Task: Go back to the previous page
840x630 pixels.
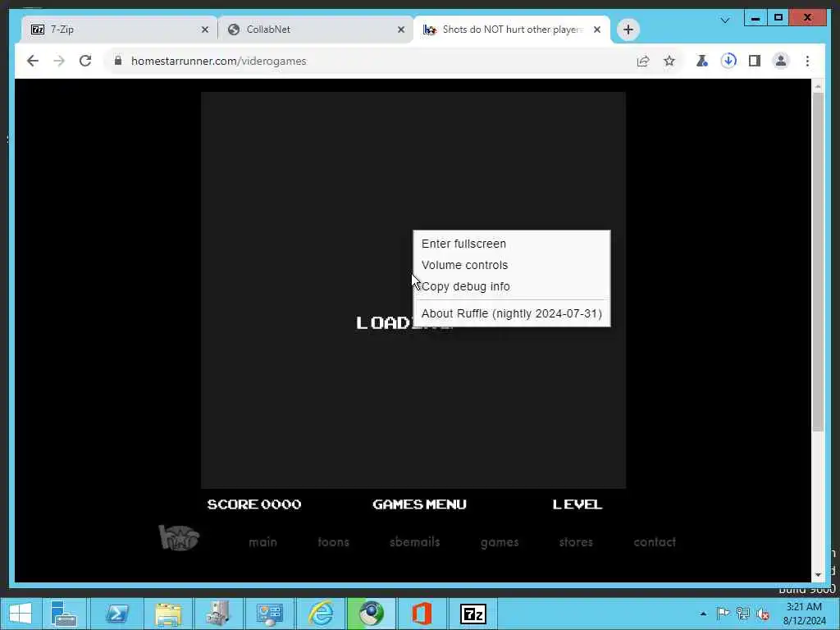Action: (33, 61)
